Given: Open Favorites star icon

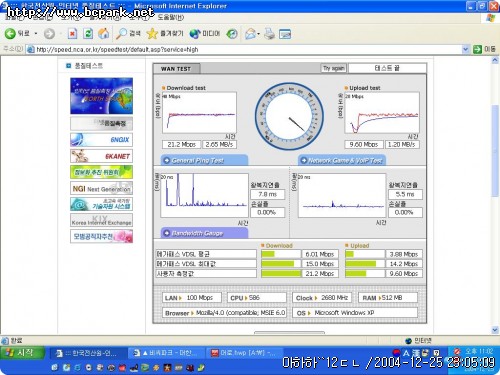Looking at the screenshot, I should [x=152, y=33].
